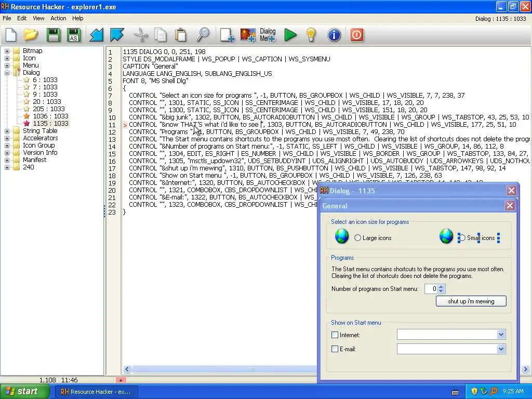Image resolution: width=532 pixels, height=399 pixels.
Task: Click the Save As floppy icon
Action: (74, 35)
